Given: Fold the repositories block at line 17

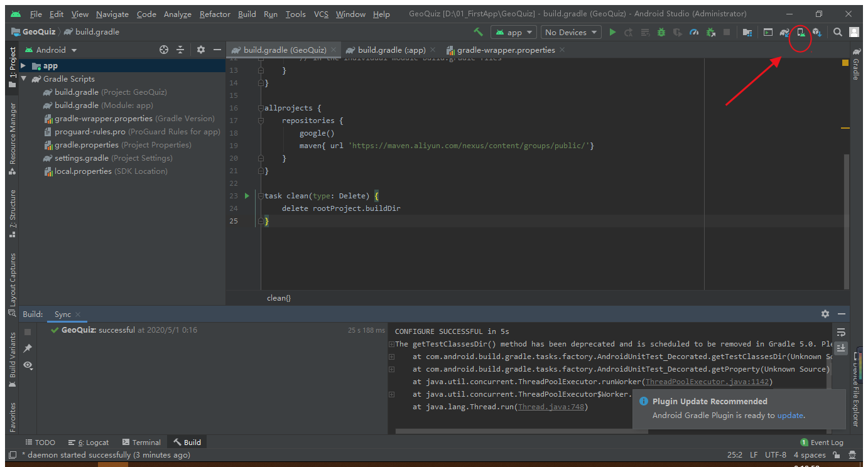Looking at the screenshot, I should (x=261, y=121).
